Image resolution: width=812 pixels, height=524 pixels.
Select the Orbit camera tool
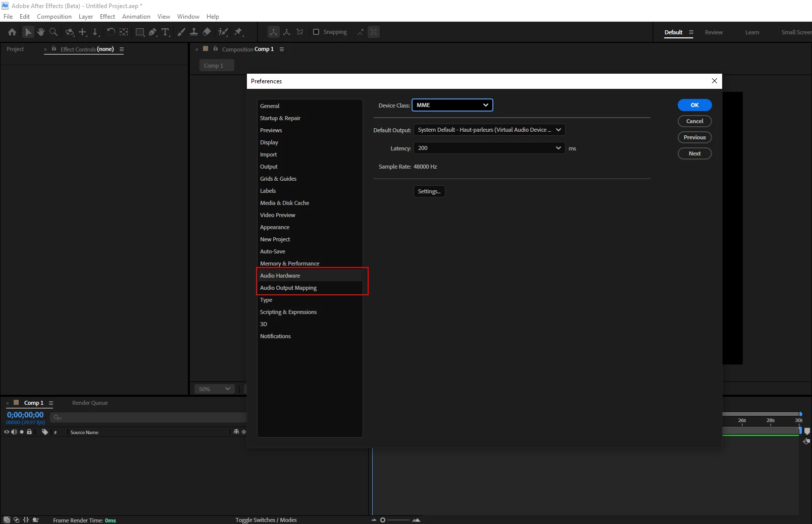70,32
